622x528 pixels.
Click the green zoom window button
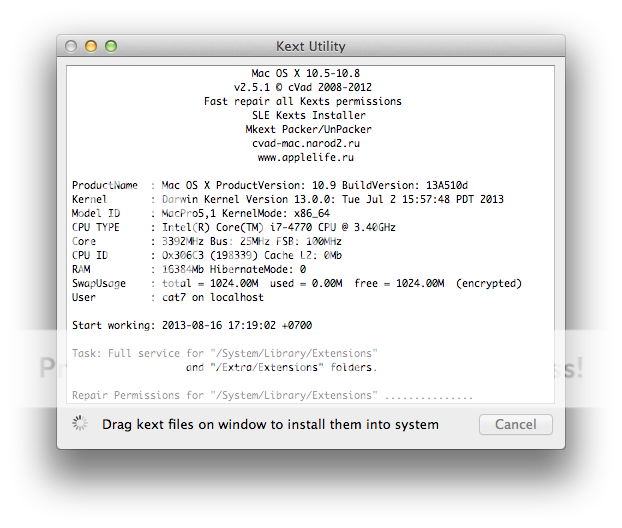point(111,46)
